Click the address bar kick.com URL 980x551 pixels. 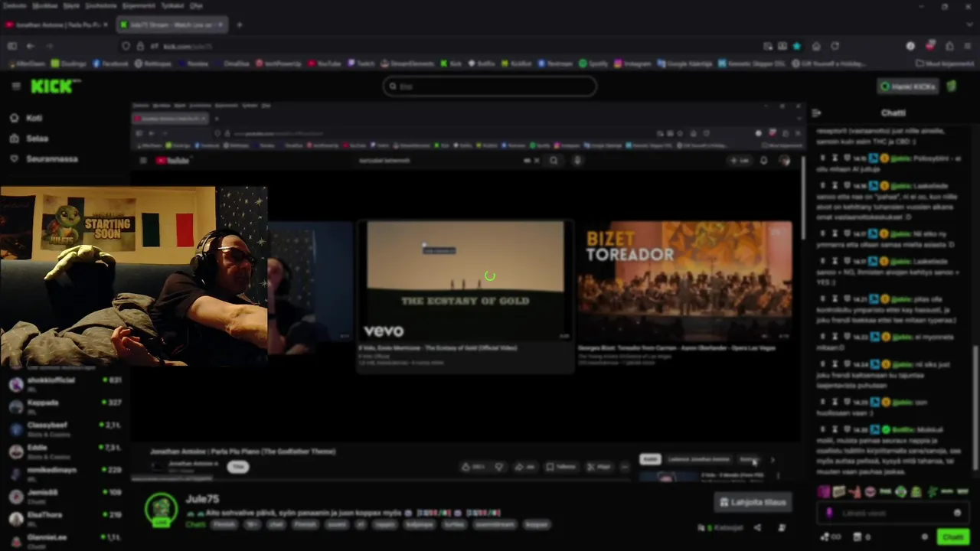188,46
